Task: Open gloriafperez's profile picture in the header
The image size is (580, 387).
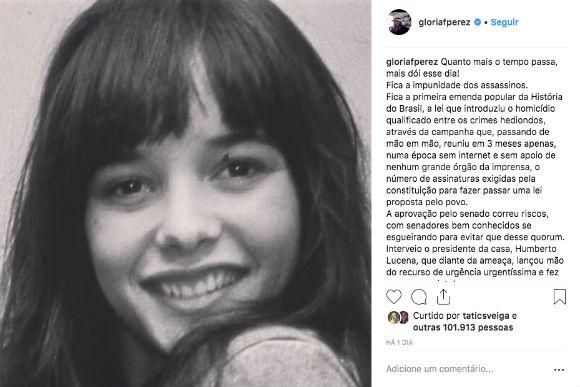Action: tap(399, 22)
